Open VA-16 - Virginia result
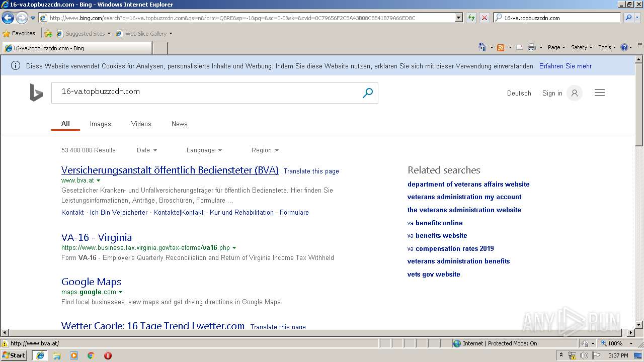 97,237
